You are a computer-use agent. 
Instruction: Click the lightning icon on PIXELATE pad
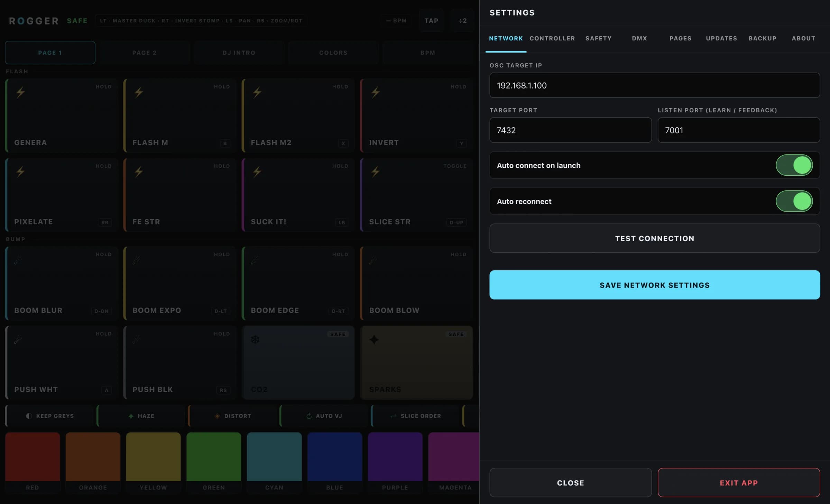tap(20, 171)
